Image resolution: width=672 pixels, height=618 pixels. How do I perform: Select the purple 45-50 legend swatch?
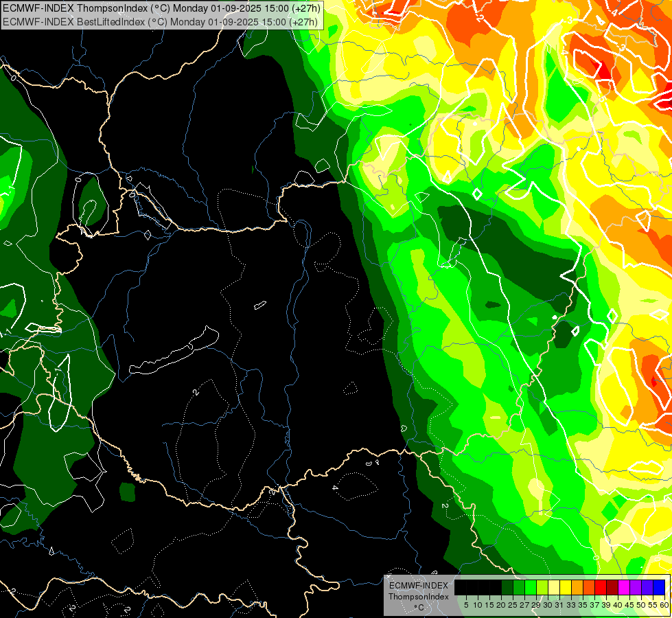pyautogui.click(x=636, y=587)
